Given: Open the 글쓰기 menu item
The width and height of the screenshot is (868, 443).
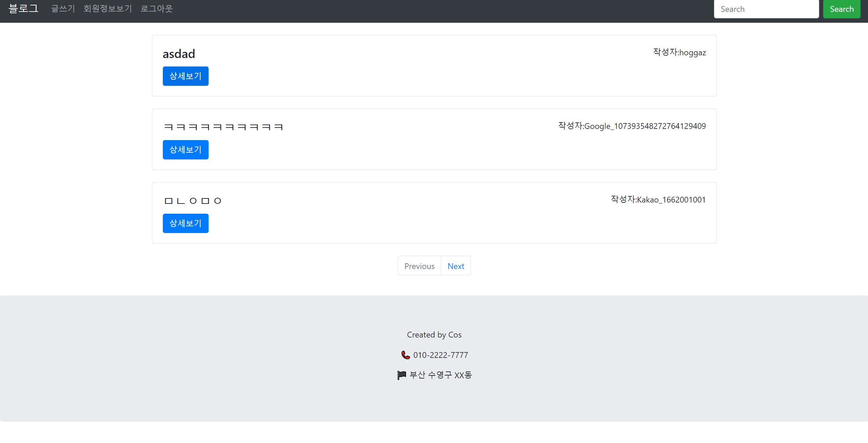Looking at the screenshot, I should (x=62, y=9).
